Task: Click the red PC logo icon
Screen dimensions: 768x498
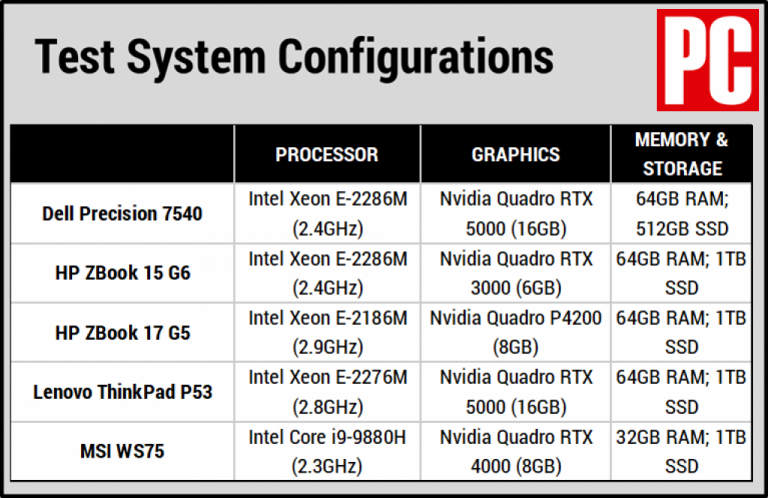Action: pyautogui.click(x=707, y=60)
